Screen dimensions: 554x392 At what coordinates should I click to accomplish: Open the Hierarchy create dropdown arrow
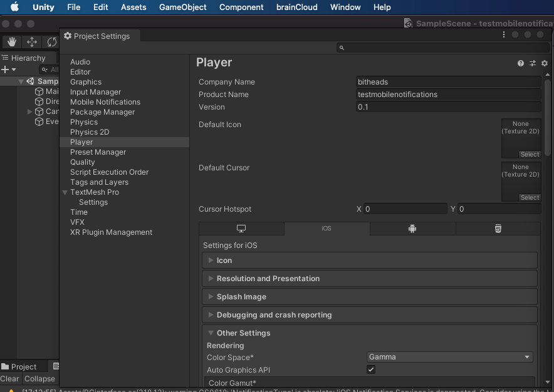pos(14,70)
